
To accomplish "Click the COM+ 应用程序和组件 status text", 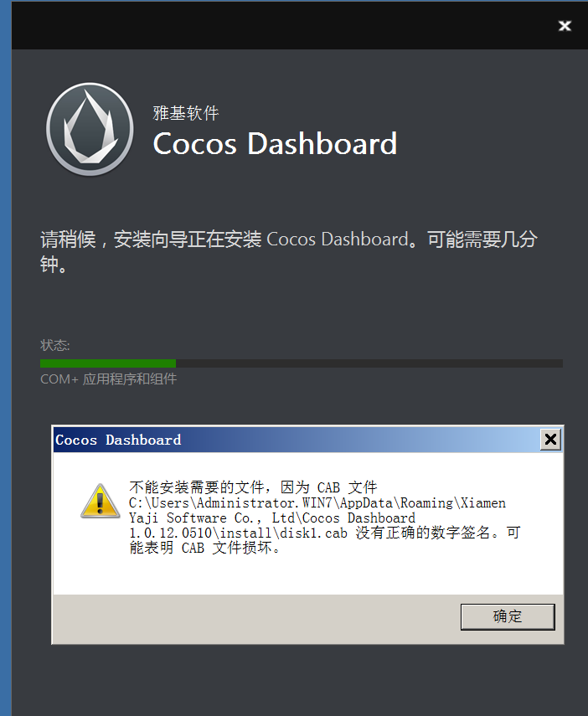I will tap(109, 379).
